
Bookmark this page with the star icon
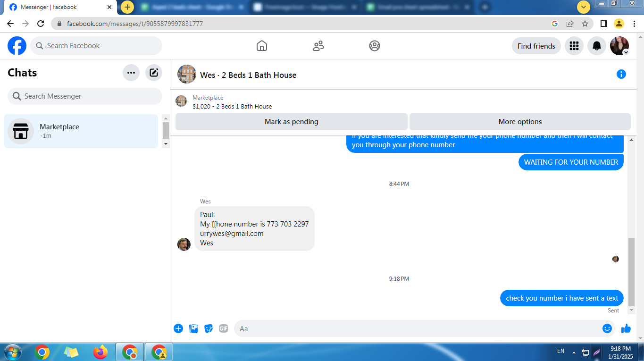pyautogui.click(x=585, y=24)
